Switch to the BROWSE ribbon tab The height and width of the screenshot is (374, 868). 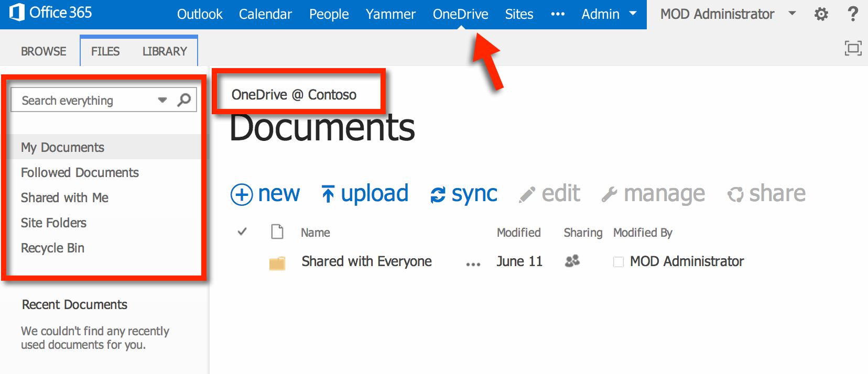click(44, 51)
